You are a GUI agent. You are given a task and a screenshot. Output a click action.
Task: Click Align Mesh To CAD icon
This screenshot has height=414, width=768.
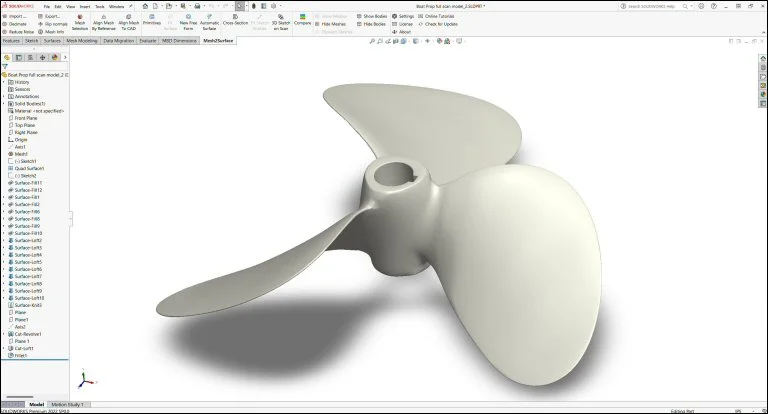click(x=129, y=22)
